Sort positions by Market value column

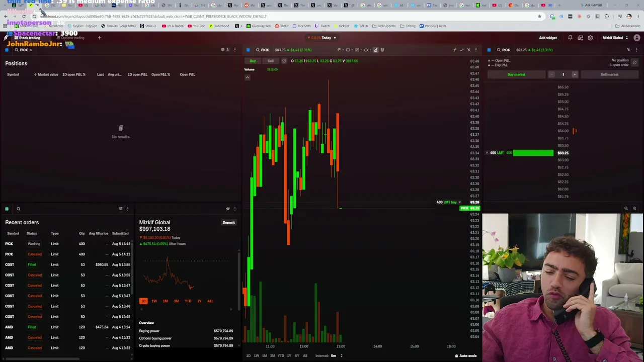[x=46, y=74]
